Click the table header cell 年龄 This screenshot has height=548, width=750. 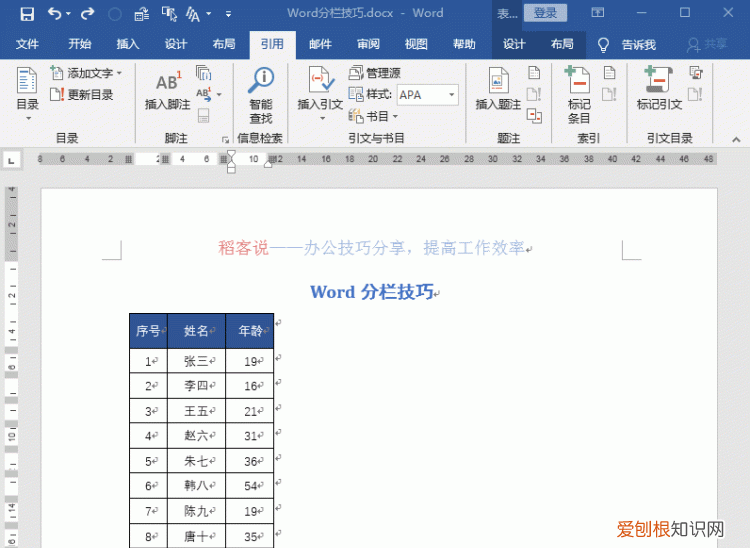tap(250, 330)
